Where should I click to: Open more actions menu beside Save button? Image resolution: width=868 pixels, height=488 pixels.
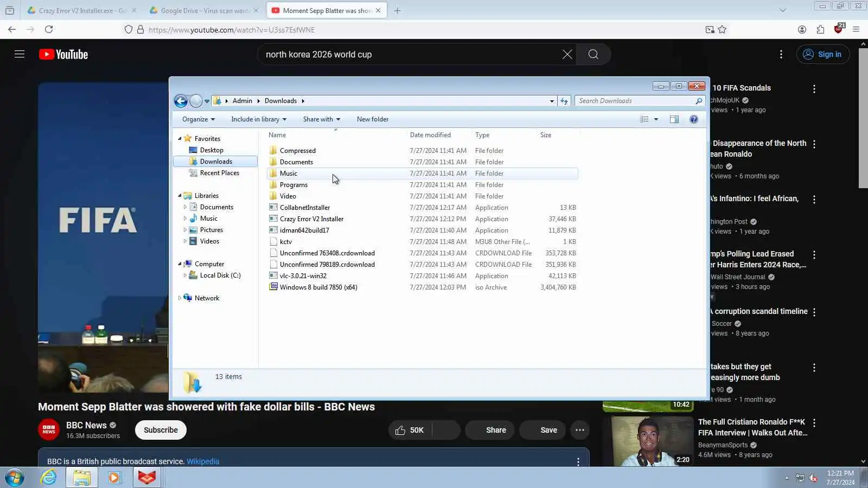580,430
